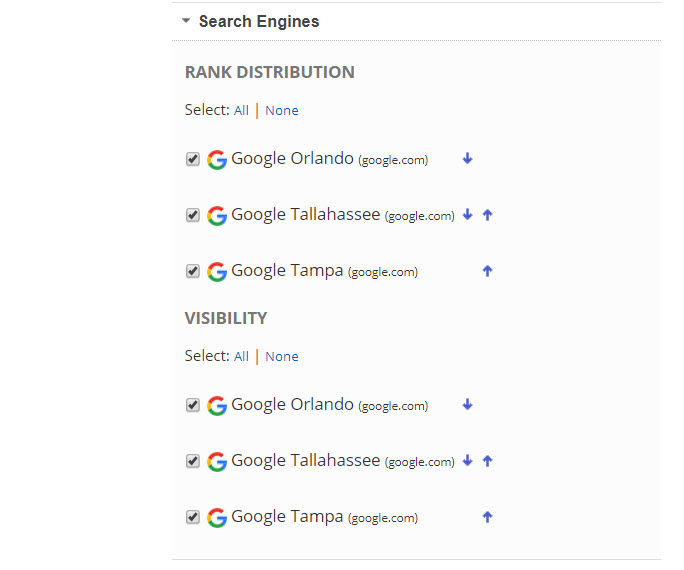Move Google Tampa up in Rank Distribution
The image size is (684, 570).
tap(488, 271)
